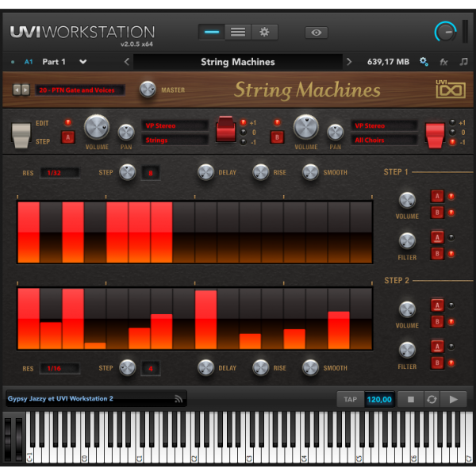Image resolution: width=476 pixels, height=476 pixels.
Task: Adjust layer B VOLUME knob
Action: pos(305,127)
